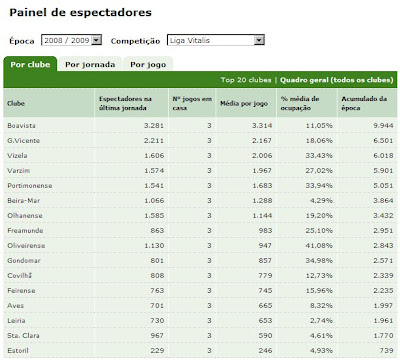Open Quadro geral (todos os clubes) link

click(x=337, y=80)
